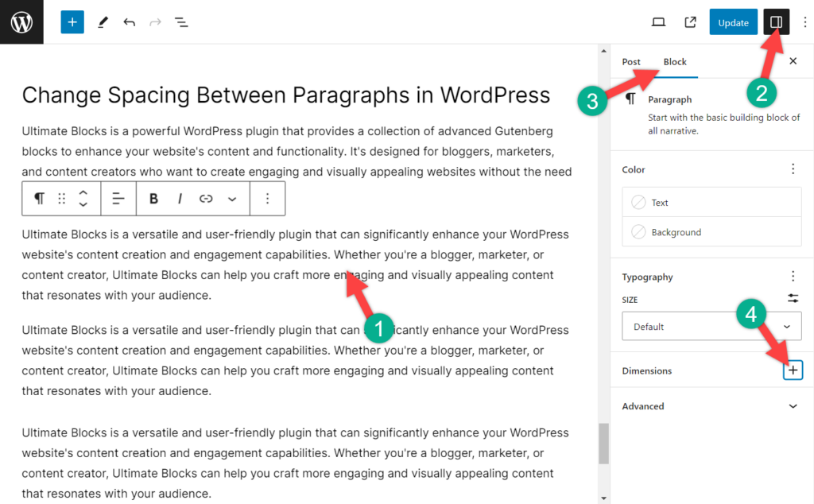The width and height of the screenshot is (814, 504).
Task: Expand the Advanced section
Action: (711, 406)
